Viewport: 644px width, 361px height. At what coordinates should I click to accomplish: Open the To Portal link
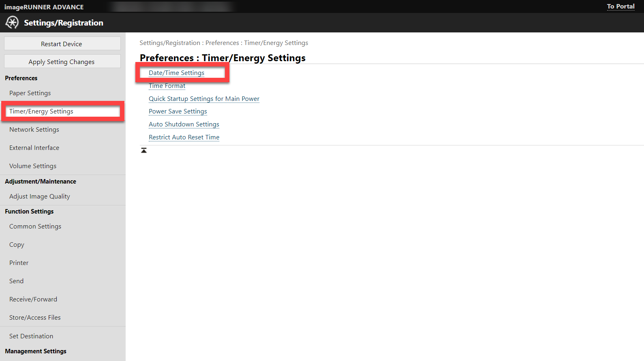click(x=620, y=6)
